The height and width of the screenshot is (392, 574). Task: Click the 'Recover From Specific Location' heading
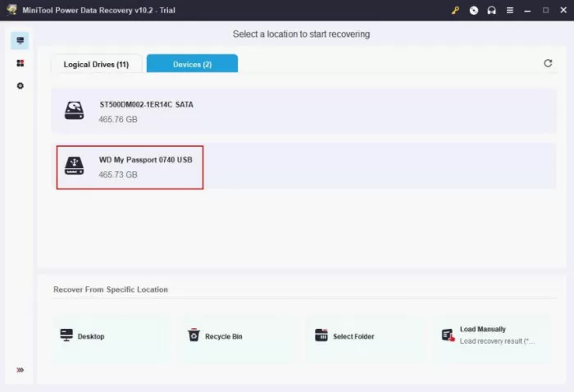pyautogui.click(x=111, y=289)
